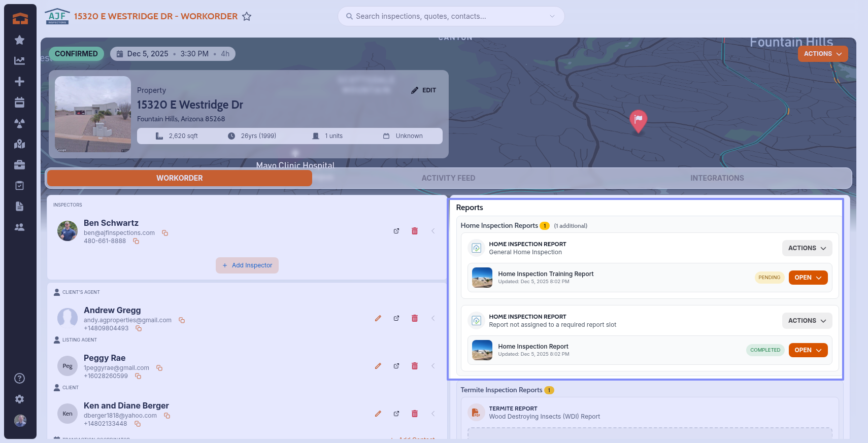Open Peggy Rae's contact in new window
Viewport: 868px width, 443px height.
[396, 366]
